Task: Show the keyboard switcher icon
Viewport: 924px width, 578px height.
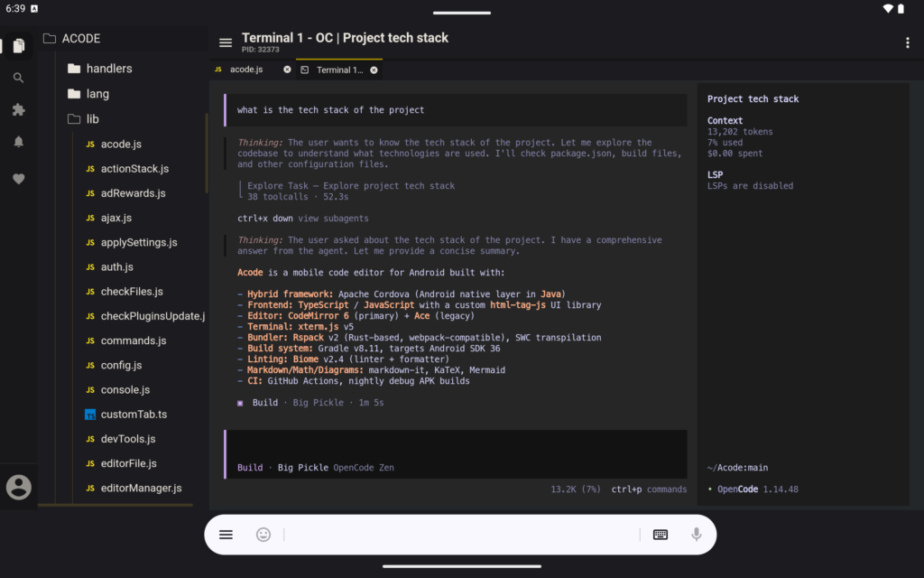Action: tap(661, 535)
